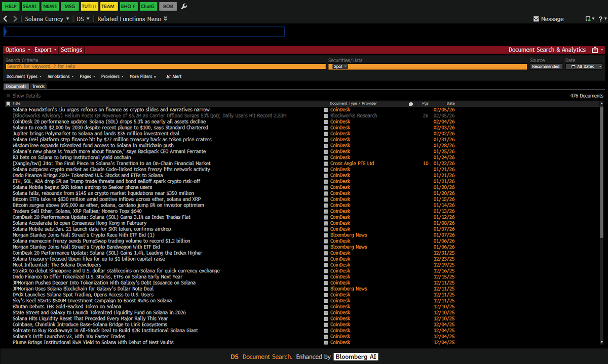Expand the Related Functions Menu

(x=132, y=19)
